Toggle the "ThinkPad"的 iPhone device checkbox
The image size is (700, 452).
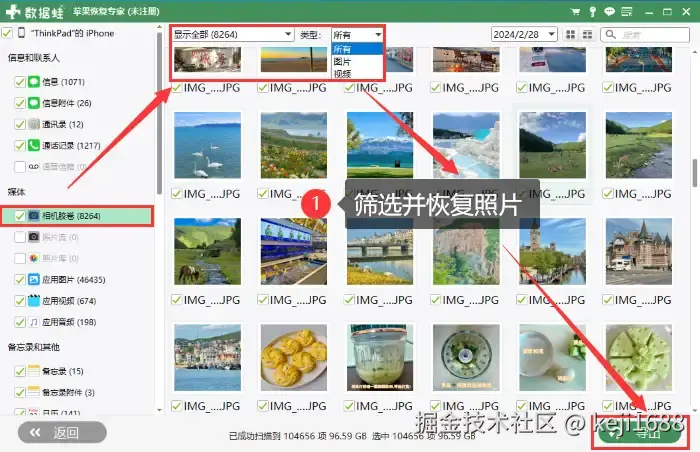point(7,33)
